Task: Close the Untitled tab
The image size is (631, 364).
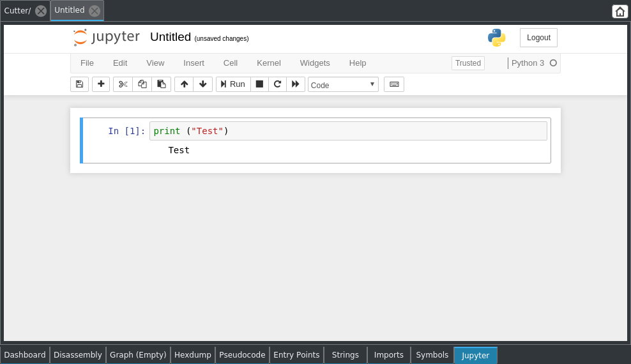Action: (x=95, y=11)
